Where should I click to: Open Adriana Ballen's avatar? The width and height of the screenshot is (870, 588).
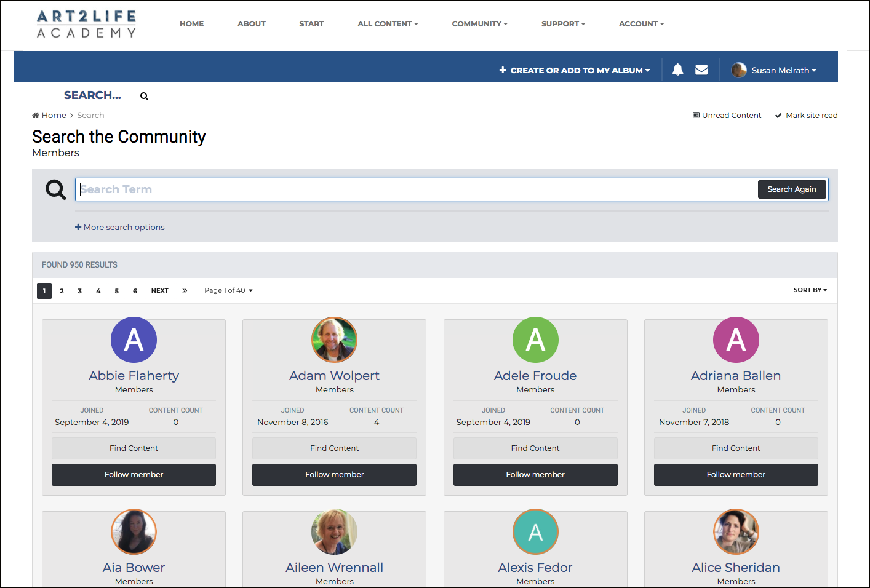click(x=736, y=340)
